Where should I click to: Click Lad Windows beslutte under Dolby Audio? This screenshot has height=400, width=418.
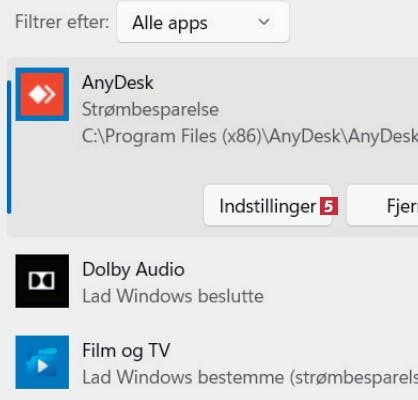click(x=173, y=296)
